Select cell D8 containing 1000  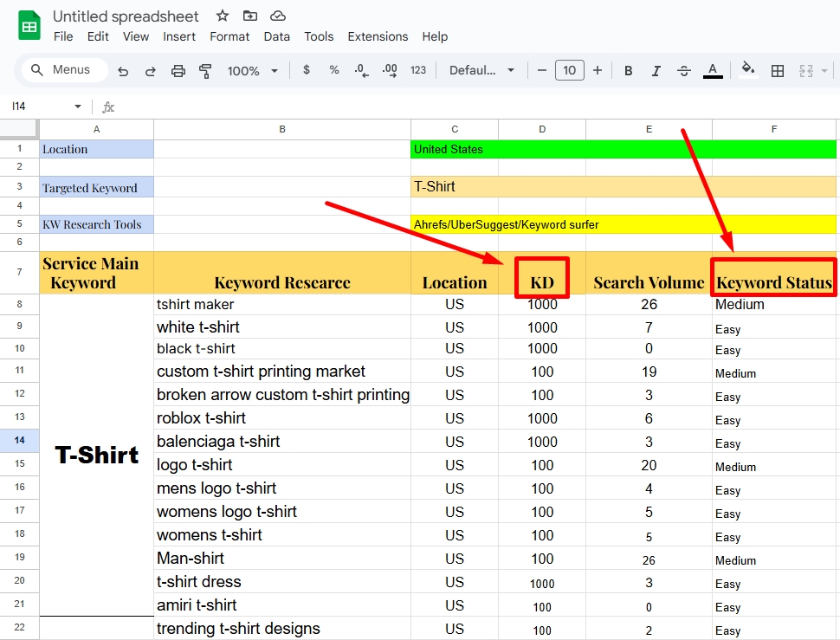542,305
